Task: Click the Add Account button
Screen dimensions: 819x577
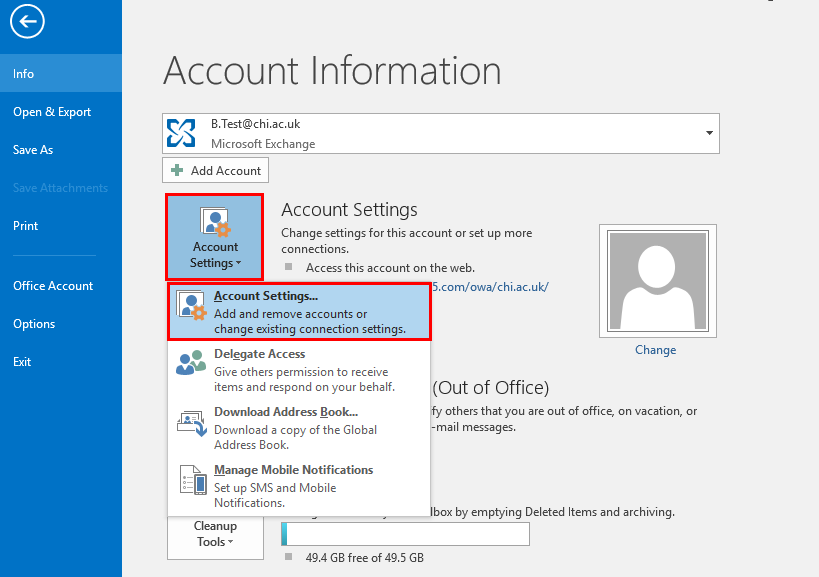Action: (x=215, y=170)
